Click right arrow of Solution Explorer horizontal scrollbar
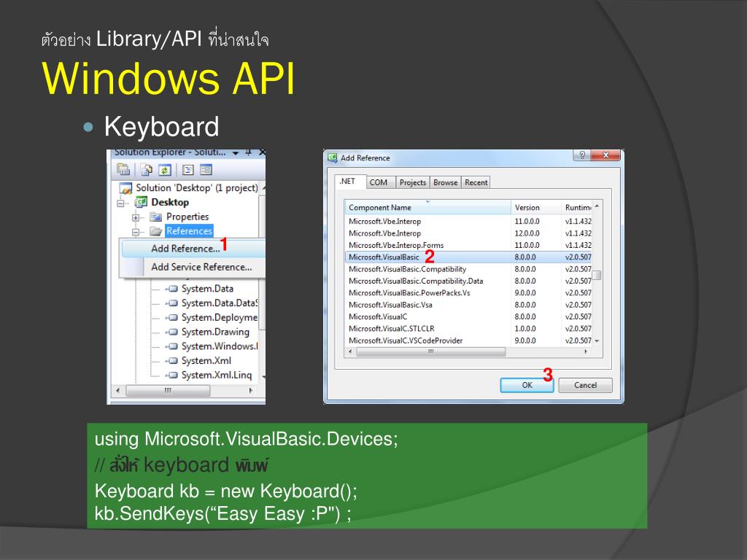Viewport: 747px width, 560px height. point(251,391)
